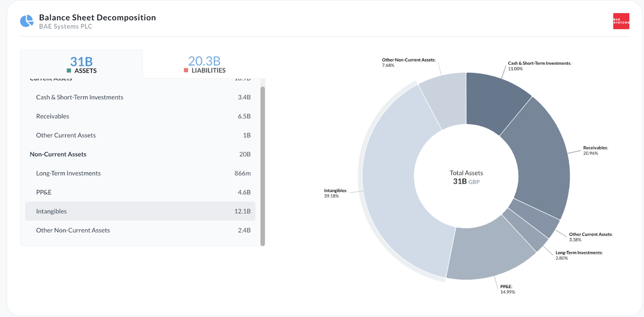This screenshot has width=644, height=317.
Task: Click red square icon next to Liabilities
Action: point(186,71)
